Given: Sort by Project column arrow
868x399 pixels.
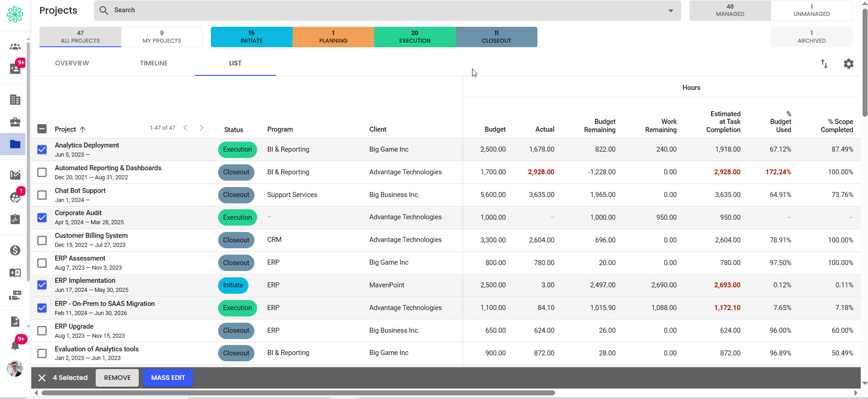Looking at the screenshot, I should (83, 129).
